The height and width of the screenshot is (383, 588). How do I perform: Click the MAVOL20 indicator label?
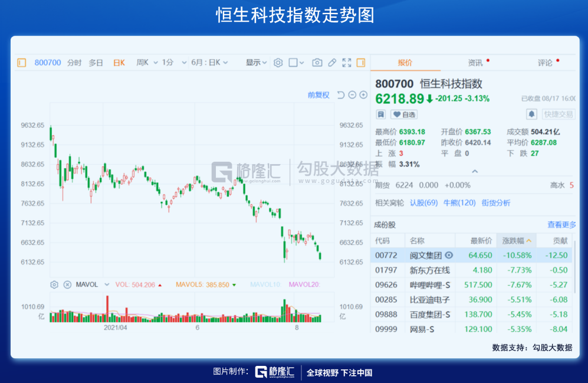[304, 284]
